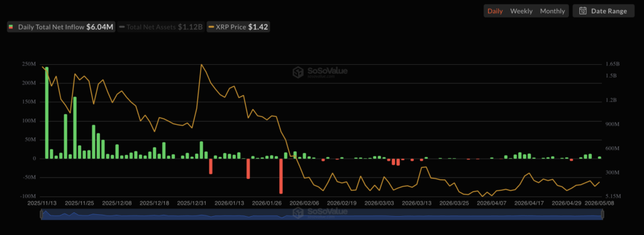644x235 pixels.
Task: Click the 1.65B right axis label
Action: pyautogui.click(x=612, y=64)
